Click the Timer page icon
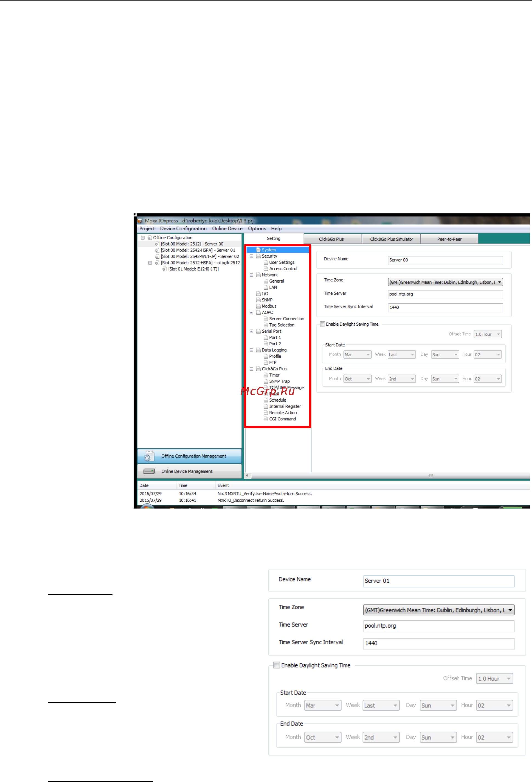This screenshot has width=532, height=782. point(266,375)
